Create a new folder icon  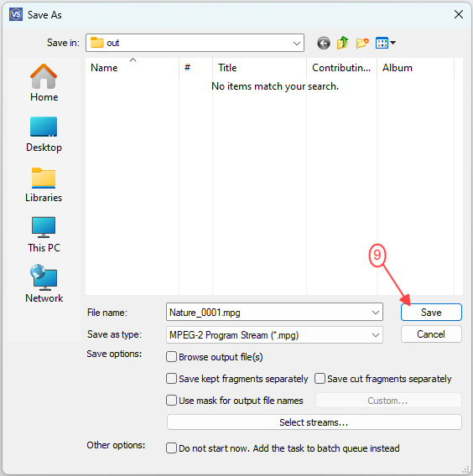[x=362, y=43]
